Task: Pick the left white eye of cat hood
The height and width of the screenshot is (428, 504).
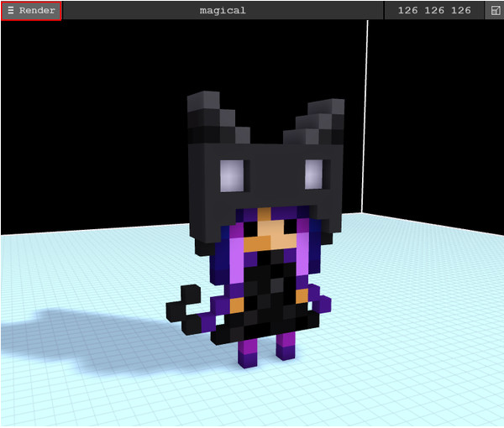Action: point(232,175)
